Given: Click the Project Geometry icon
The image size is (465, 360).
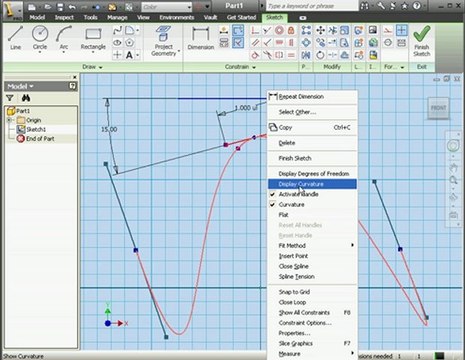Looking at the screenshot, I should (x=163, y=33).
